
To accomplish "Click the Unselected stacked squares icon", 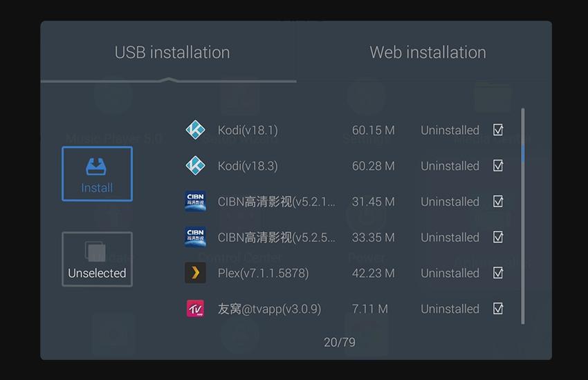I will (x=95, y=252).
